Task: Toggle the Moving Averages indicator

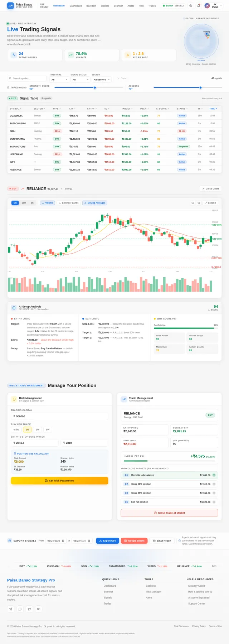Action: 95,203
